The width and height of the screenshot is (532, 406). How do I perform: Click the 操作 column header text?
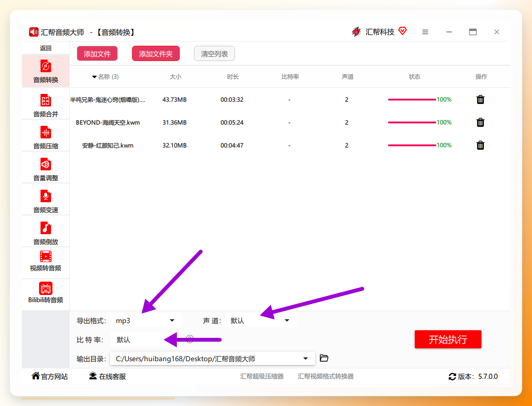coord(481,77)
